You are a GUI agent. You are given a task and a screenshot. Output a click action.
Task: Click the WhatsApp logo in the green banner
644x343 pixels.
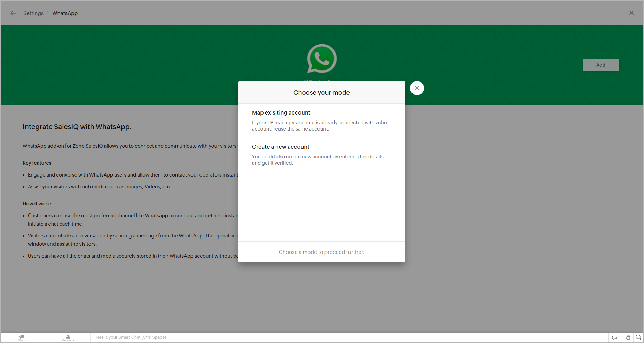[x=322, y=59]
